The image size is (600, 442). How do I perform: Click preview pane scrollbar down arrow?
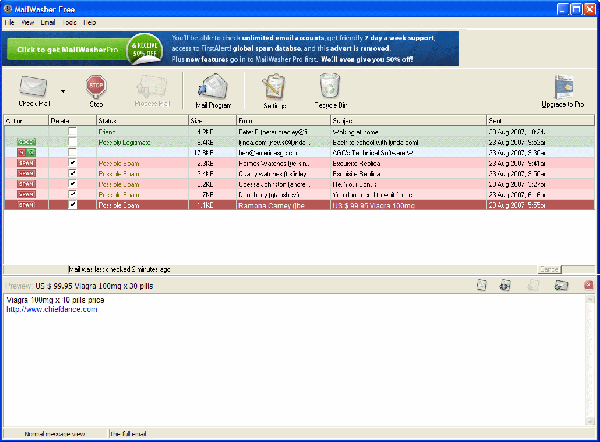[590, 421]
